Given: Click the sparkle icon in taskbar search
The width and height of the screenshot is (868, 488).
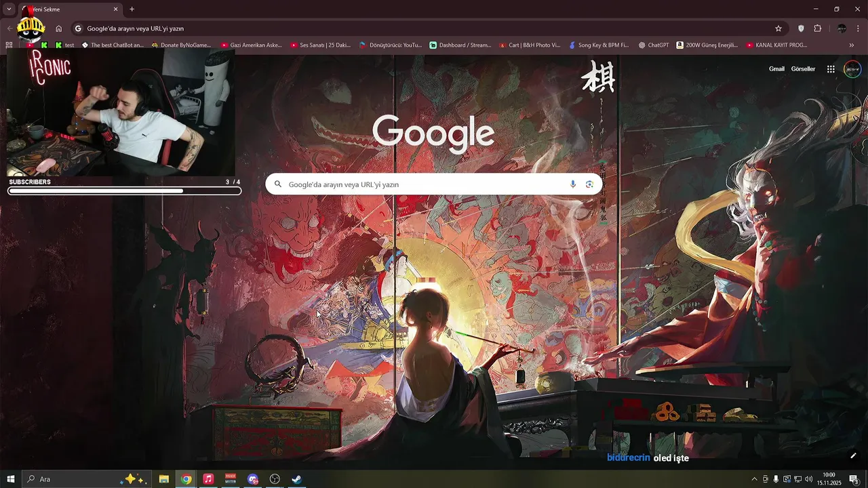Looking at the screenshot, I should tap(133, 479).
